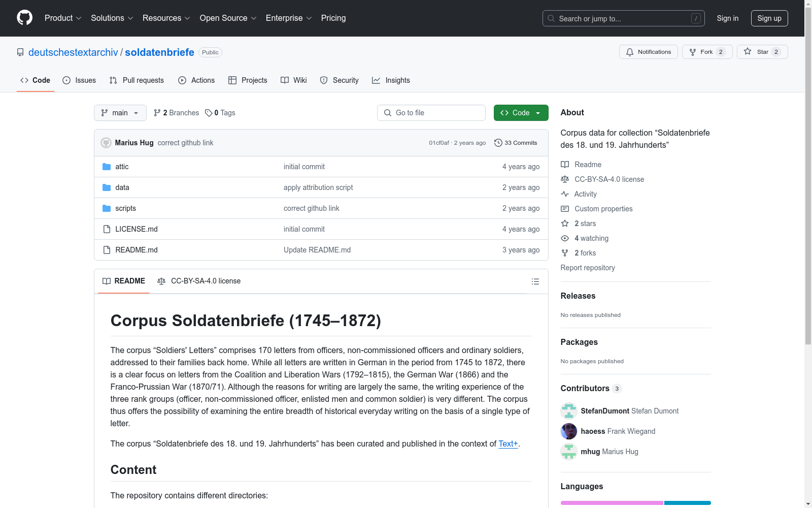Click the Readme book icon in About
Screen dimensions: 812x508
(565, 165)
